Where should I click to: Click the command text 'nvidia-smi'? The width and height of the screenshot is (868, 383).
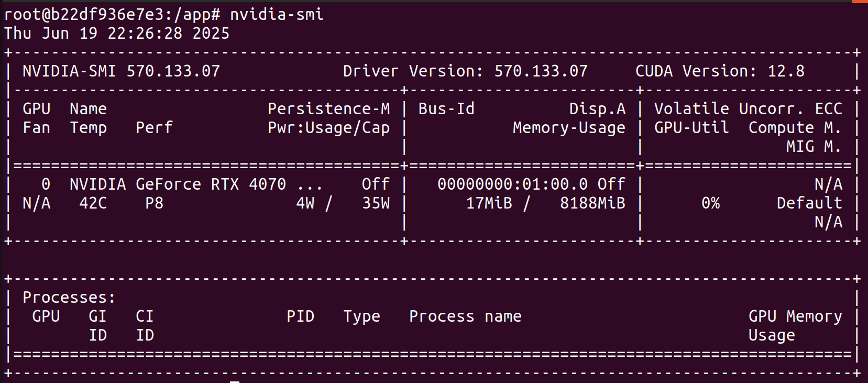(277, 14)
